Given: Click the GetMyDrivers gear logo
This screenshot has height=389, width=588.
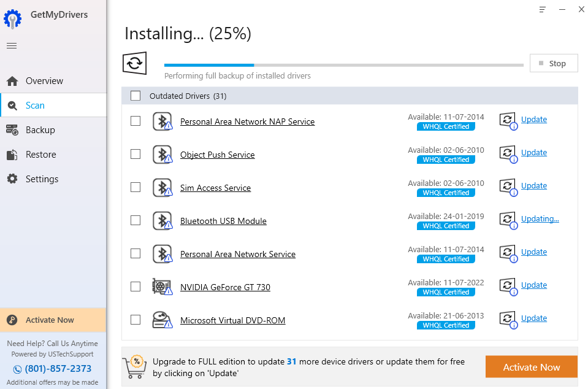Looking at the screenshot, I should point(13,19).
